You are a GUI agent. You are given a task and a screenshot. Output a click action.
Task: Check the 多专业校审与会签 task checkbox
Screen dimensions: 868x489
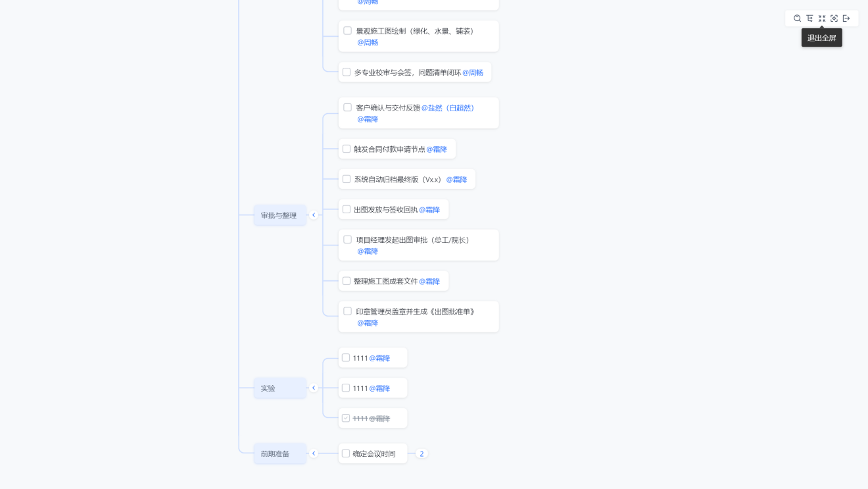(x=347, y=72)
